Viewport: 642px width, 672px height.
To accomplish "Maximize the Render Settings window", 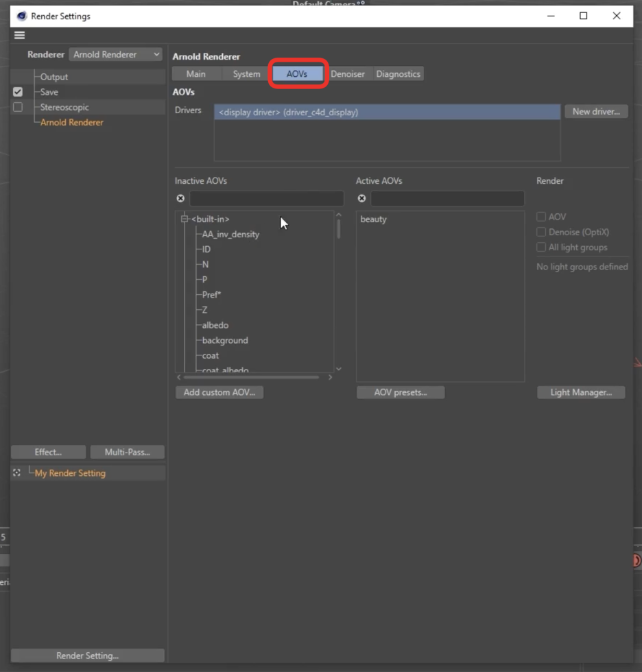I will pyautogui.click(x=583, y=16).
